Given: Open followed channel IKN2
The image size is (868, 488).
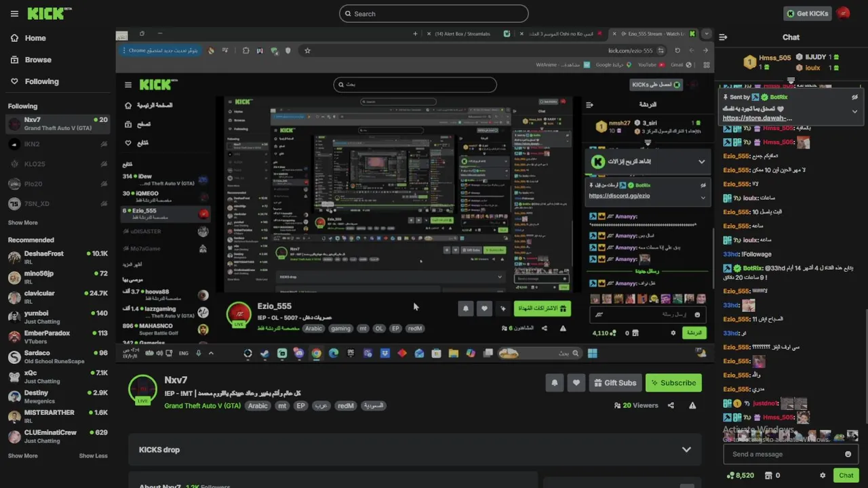Looking at the screenshot, I should [58, 144].
